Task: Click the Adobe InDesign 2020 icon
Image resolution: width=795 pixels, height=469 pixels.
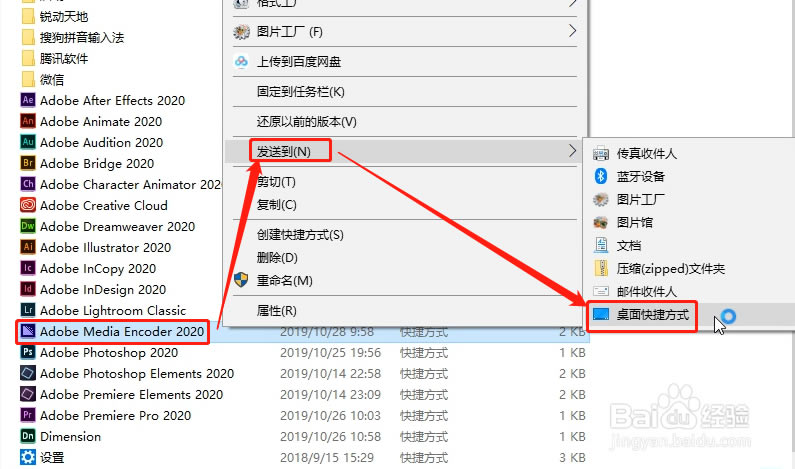Action: [28, 289]
